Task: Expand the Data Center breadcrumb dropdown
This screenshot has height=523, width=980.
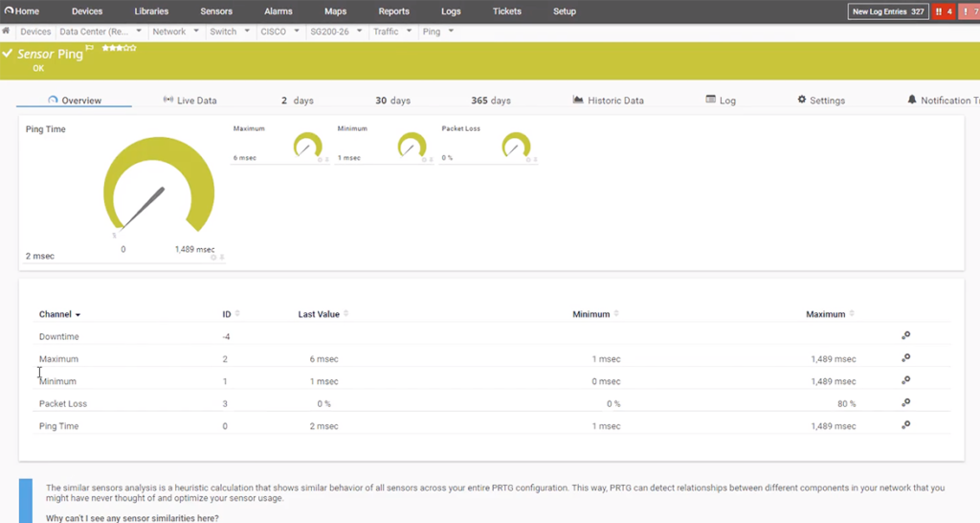Action: (x=140, y=32)
